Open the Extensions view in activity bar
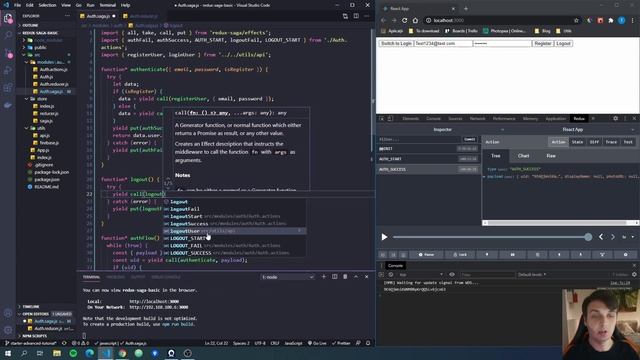Image resolution: width=640 pixels, height=360 pixels. 8,87
